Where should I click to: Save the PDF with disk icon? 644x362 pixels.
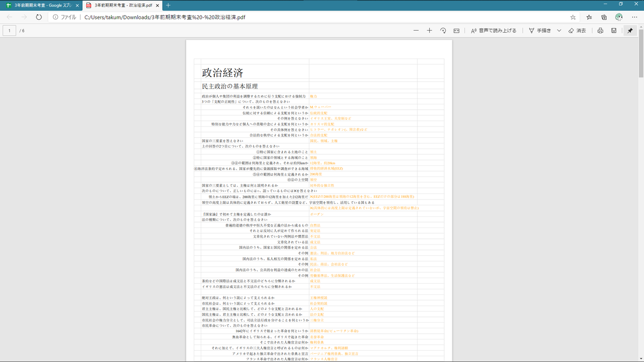pos(613,31)
